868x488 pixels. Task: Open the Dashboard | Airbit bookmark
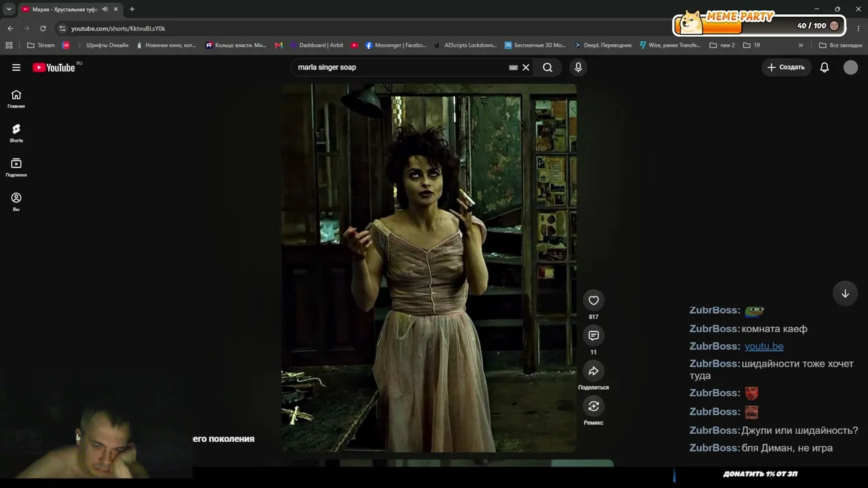(x=317, y=45)
